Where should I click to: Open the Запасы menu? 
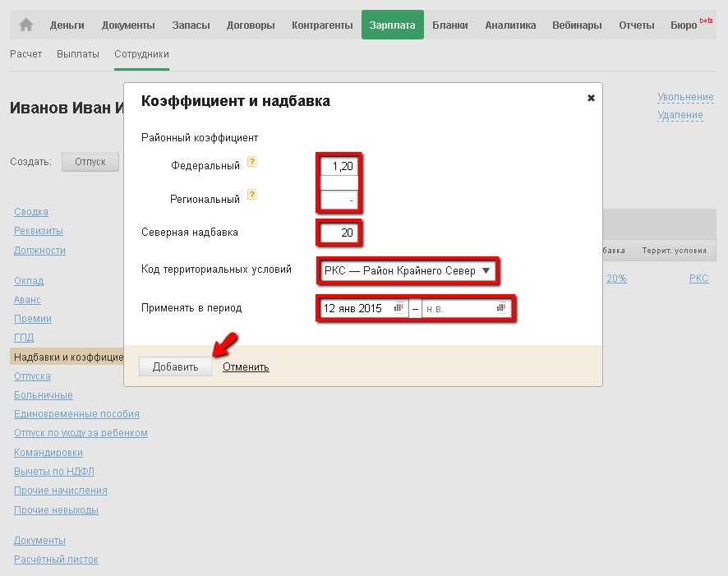pos(191,25)
